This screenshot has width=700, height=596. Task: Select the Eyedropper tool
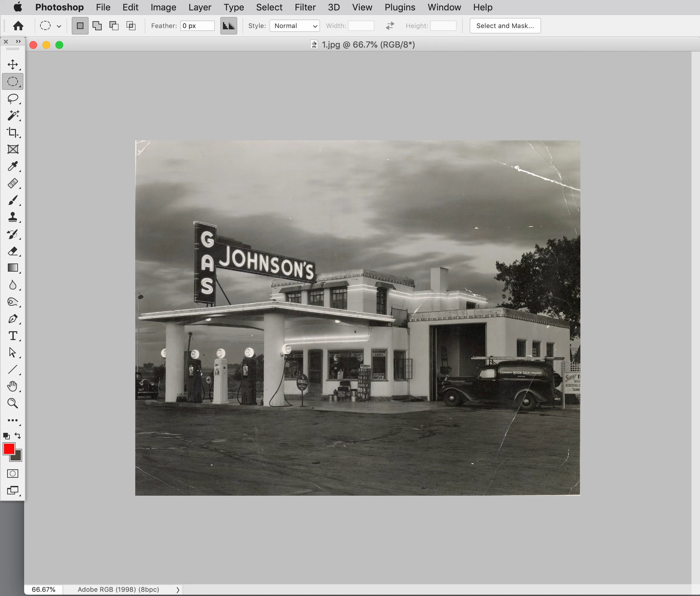(x=13, y=166)
